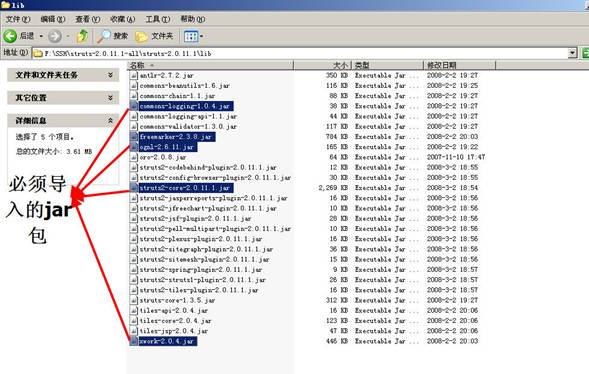Select commons-logging-api-1.1.jar file icon
This screenshot has height=374, width=589.
[x=134, y=116]
